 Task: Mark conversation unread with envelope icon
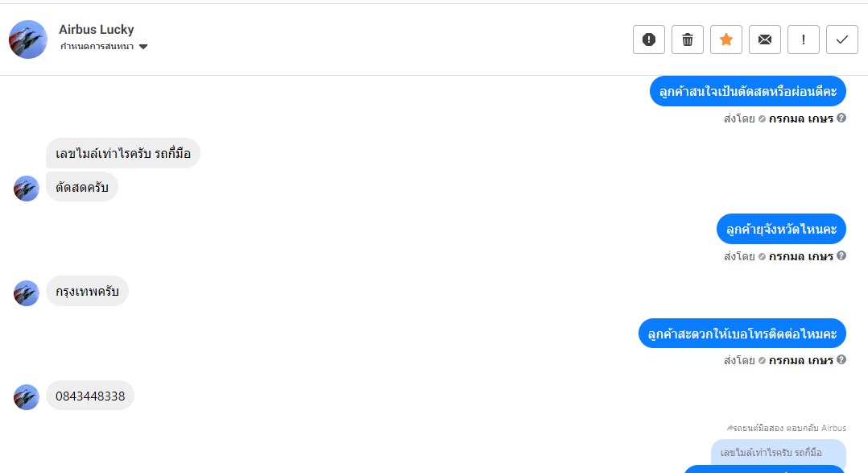(765, 39)
